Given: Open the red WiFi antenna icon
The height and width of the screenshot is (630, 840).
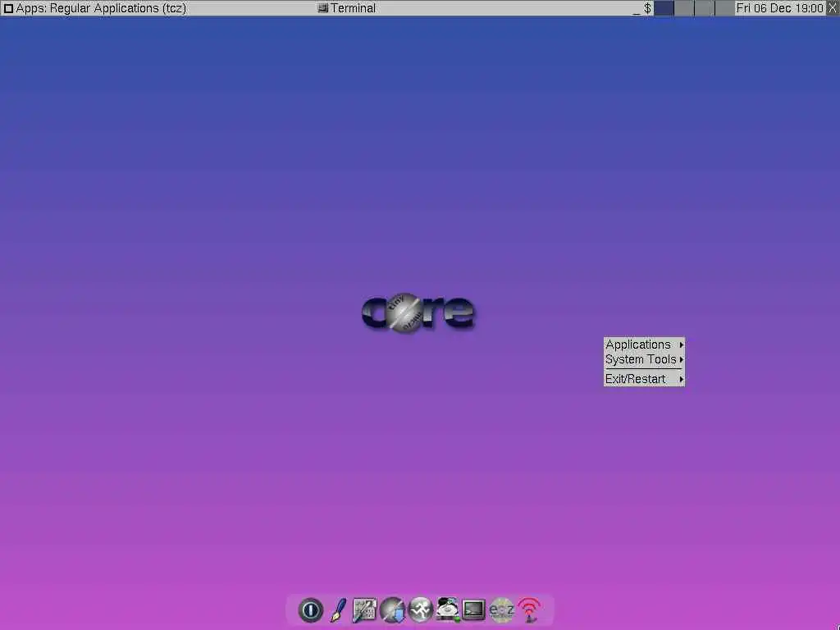Looking at the screenshot, I should [x=529, y=609].
